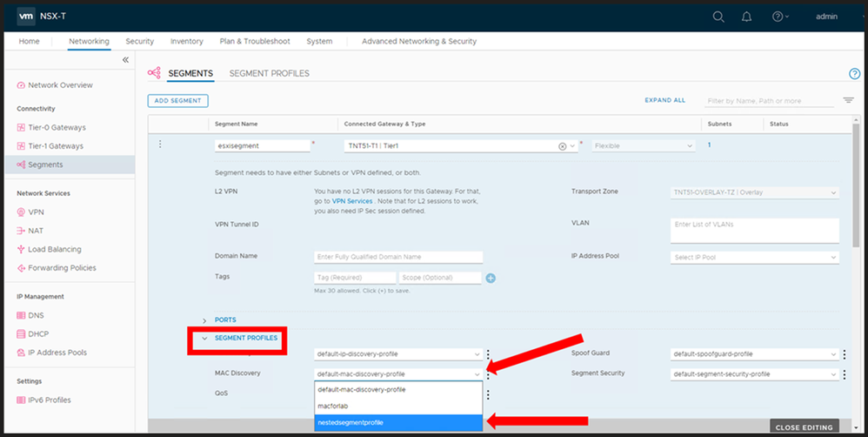This screenshot has height=437, width=868.
Task: Click the Tier-1 Gateways icon
Action: click(21, 146)
